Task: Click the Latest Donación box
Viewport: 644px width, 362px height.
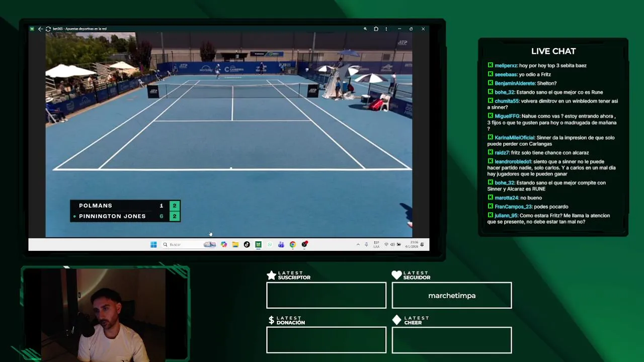Action: 327,340
